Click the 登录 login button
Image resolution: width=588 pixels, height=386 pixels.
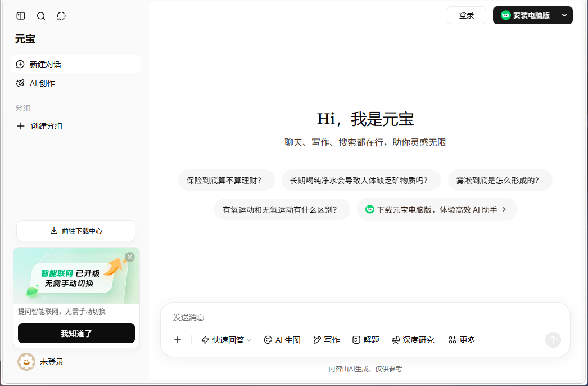467,15
